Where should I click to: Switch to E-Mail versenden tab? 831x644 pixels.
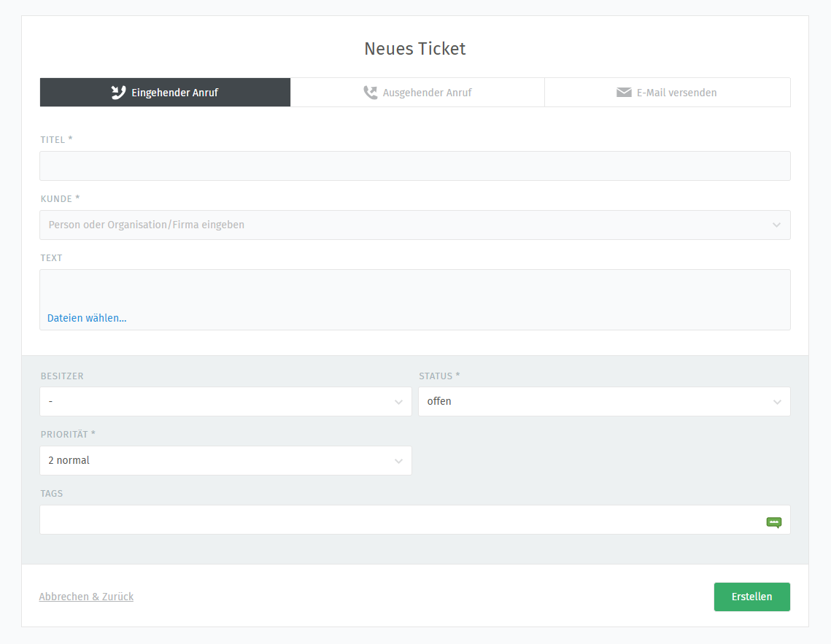click(x=668, y=92)
